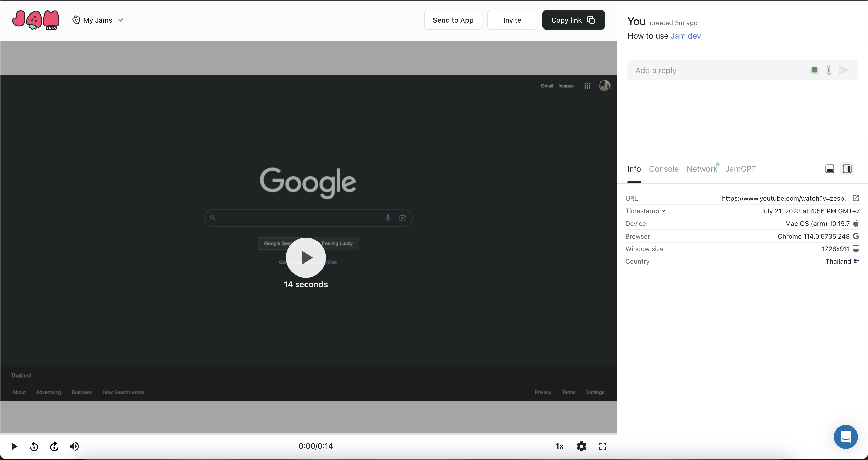
Task: Enter fullscreen video mode
Action: [x=603, y=446]
